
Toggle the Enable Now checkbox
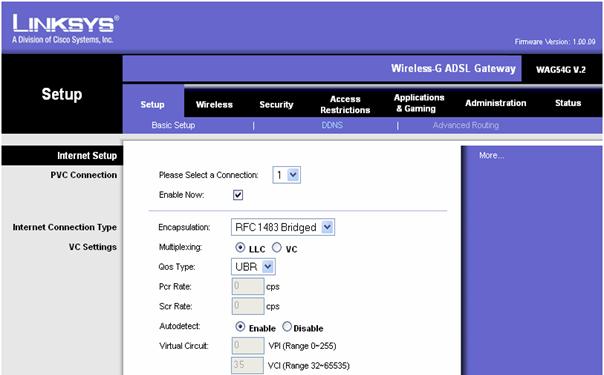pos(238,195)
